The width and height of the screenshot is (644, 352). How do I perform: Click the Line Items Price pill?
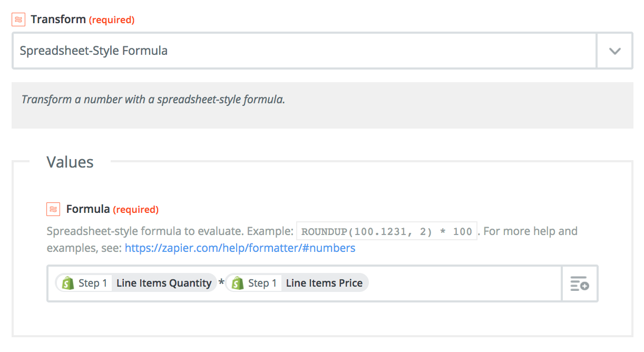click(x=297, y=283)
